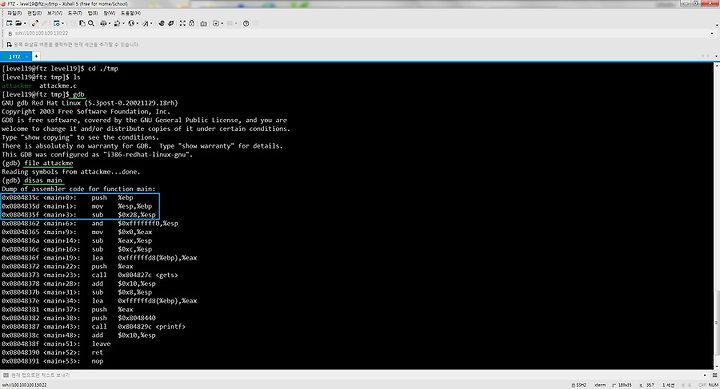Open the address bar history dropdown arrow

coord(713,33)
